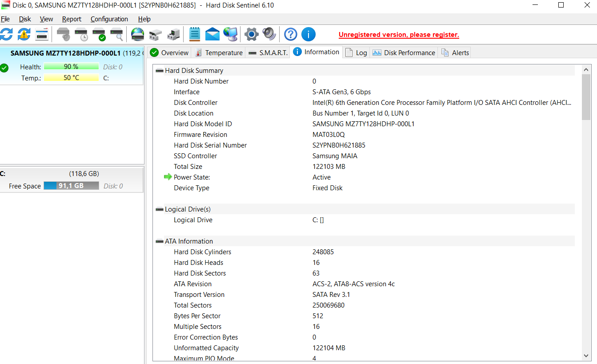
Task: Click the envelope send email icon
Action: 212,34
